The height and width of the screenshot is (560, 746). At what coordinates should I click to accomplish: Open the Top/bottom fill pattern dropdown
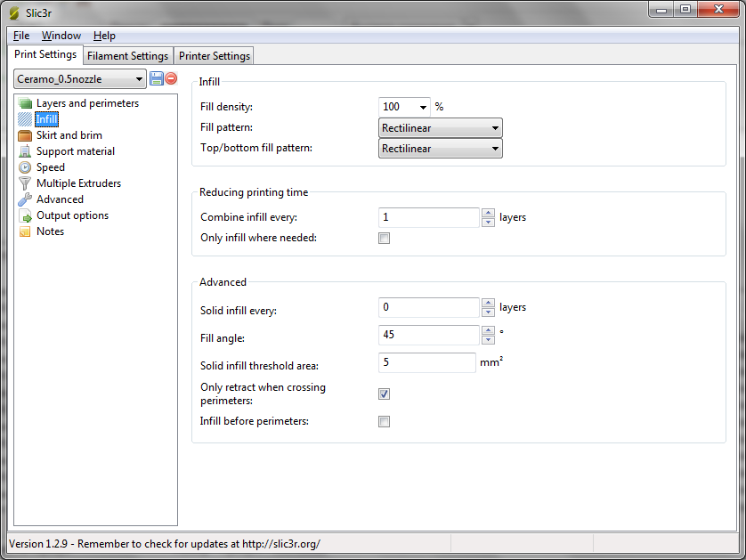[440, 149]
